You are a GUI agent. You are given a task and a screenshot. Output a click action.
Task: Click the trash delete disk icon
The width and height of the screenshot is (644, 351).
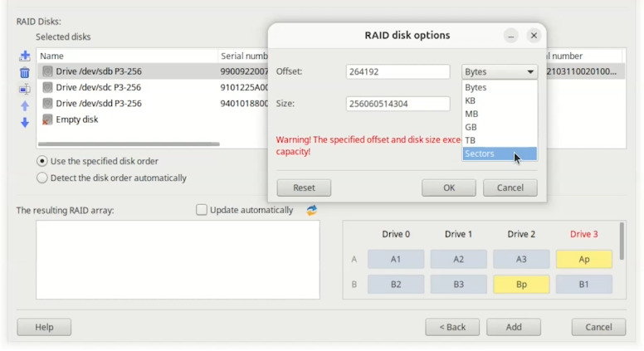pos(25,73)
